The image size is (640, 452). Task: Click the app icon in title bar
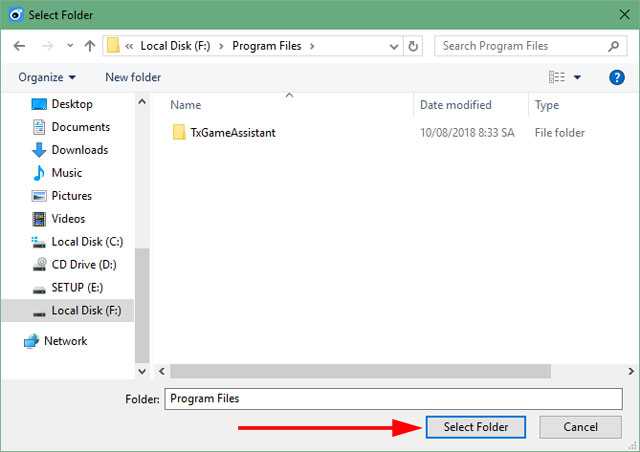(16, 15)
